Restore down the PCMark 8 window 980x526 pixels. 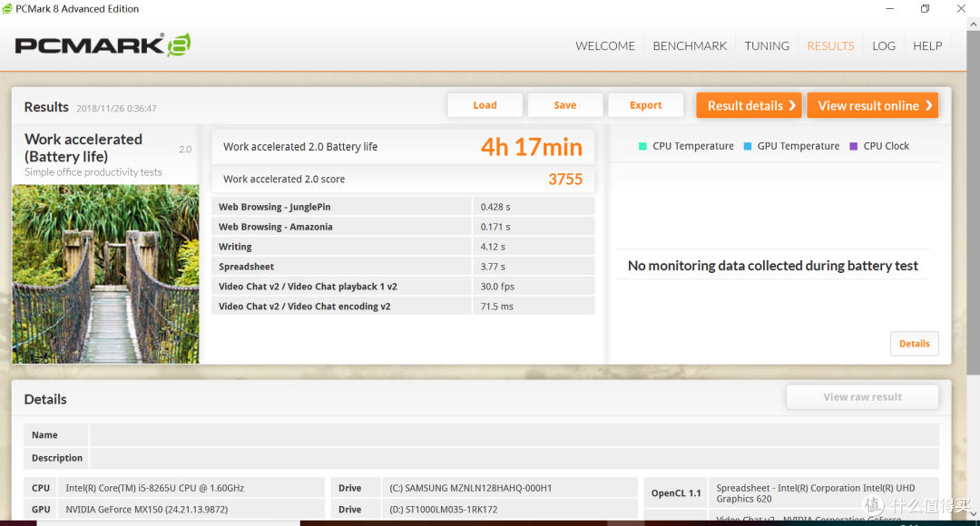click(x=925, y=9)
